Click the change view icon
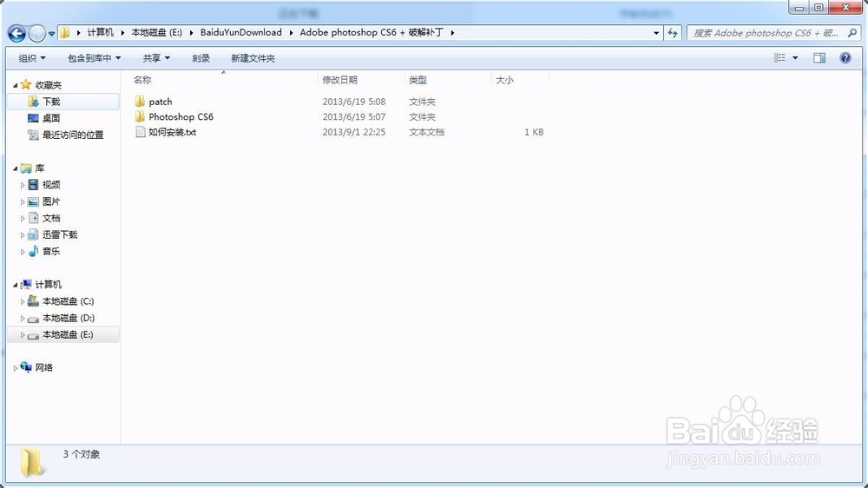868x488 pixels. coord(779,57)
